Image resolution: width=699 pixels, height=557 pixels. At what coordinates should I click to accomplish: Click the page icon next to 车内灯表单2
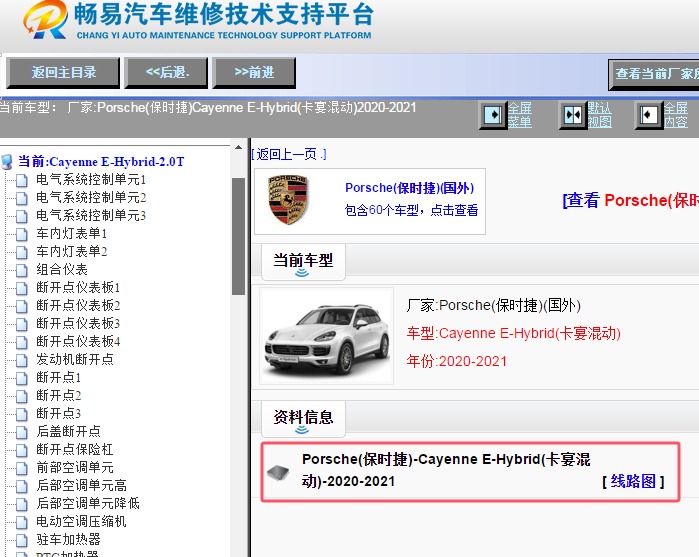21,252
